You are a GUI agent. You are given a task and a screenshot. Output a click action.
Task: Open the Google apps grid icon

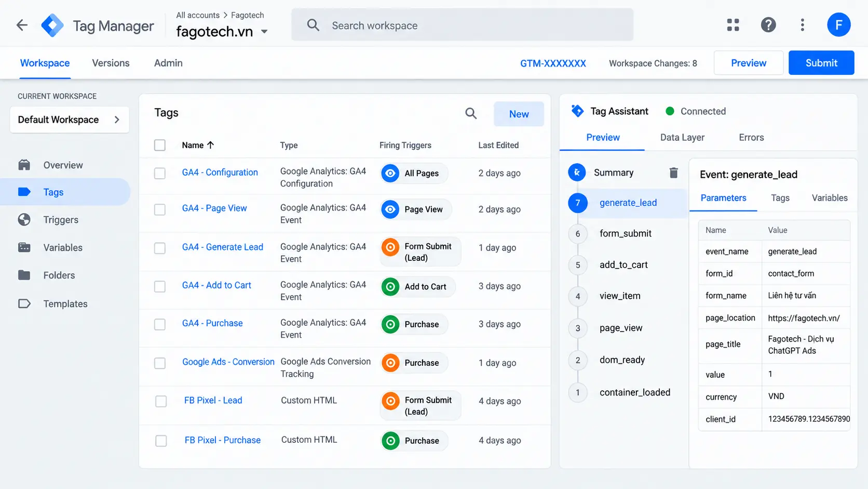pos(733,25)
